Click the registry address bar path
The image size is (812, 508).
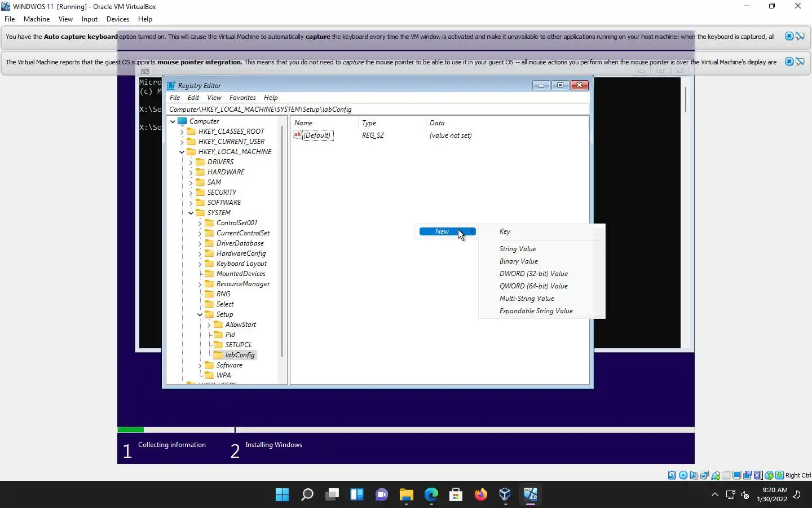tap(378, 110)
